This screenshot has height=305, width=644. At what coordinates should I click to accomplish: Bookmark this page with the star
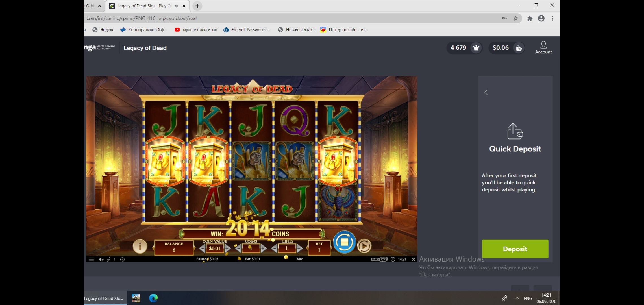(516, 18)
